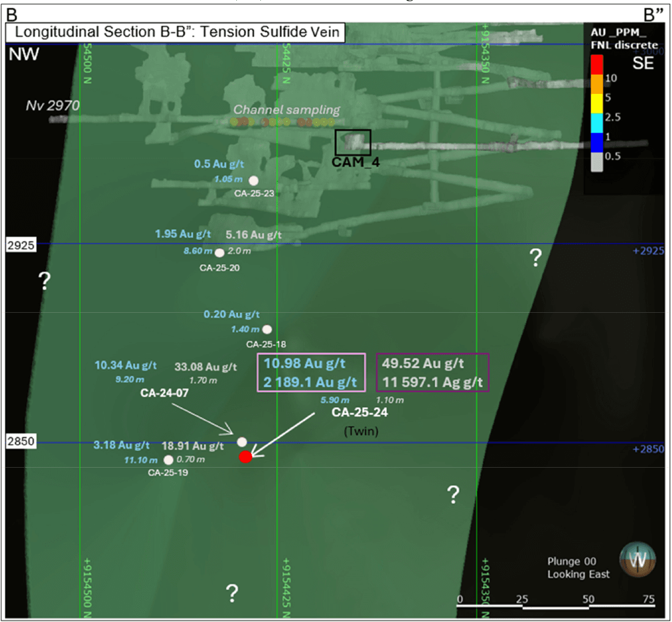672x622 pixels.
Task: Click the 'CA-25-20' hole label
Action: pyautogui.click(x=219, y=268)
